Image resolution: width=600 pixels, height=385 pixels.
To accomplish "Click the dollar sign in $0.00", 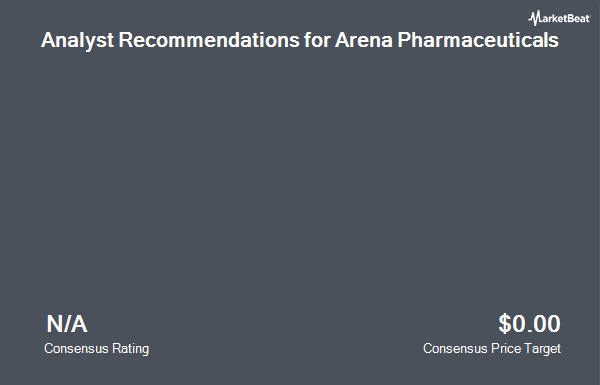I will [x=505, y=324].
